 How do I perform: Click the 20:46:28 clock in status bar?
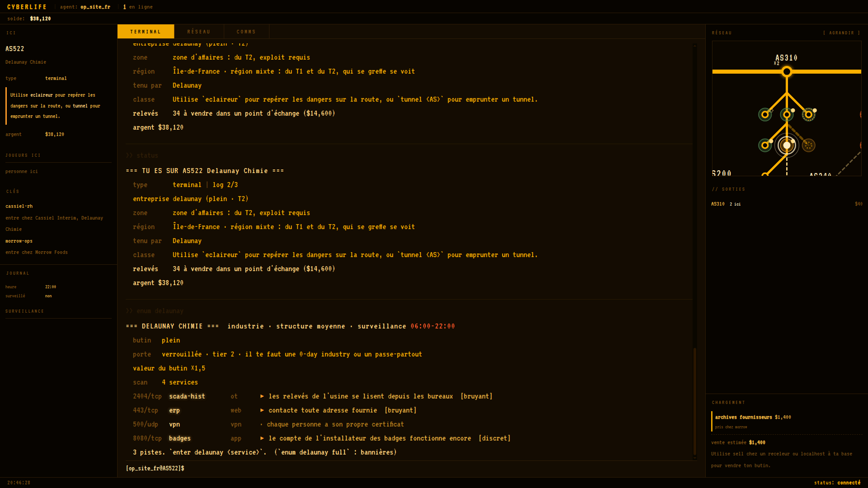[x=19, y=483]
